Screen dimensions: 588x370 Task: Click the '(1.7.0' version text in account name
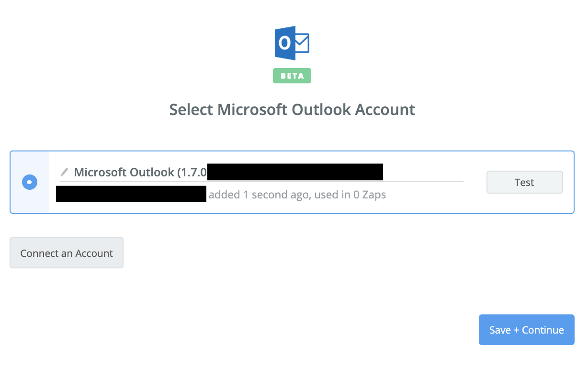coord(192,172)
